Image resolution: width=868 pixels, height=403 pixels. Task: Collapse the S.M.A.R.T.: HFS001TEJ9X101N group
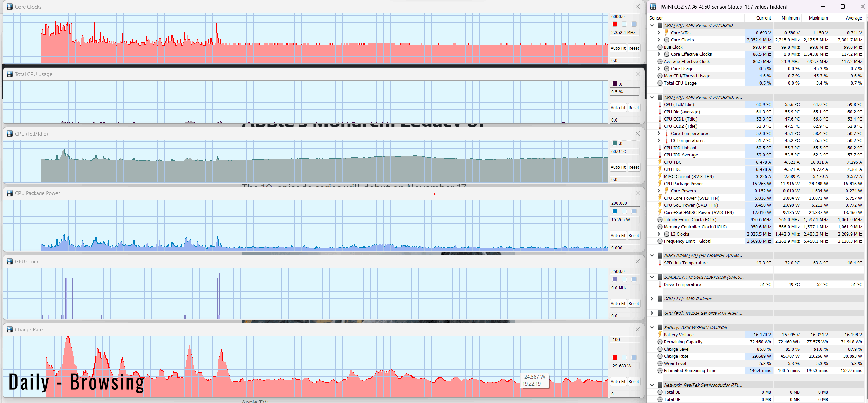652,277
